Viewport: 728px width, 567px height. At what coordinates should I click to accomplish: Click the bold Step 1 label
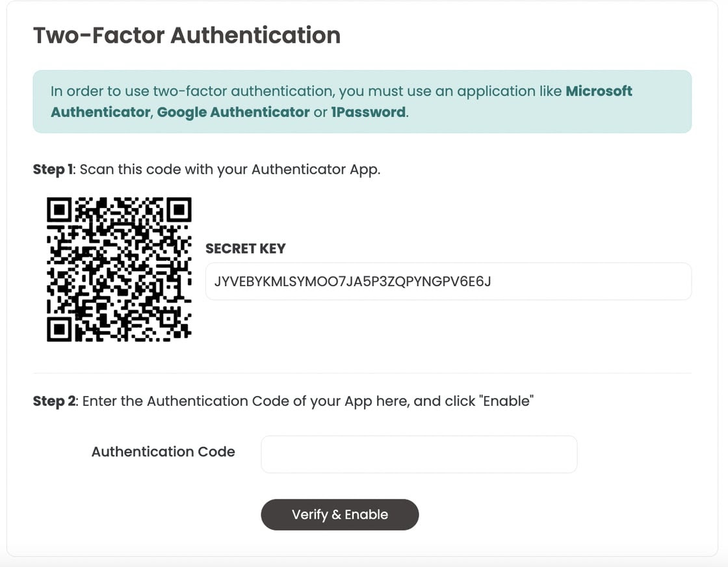coord(53,170)
